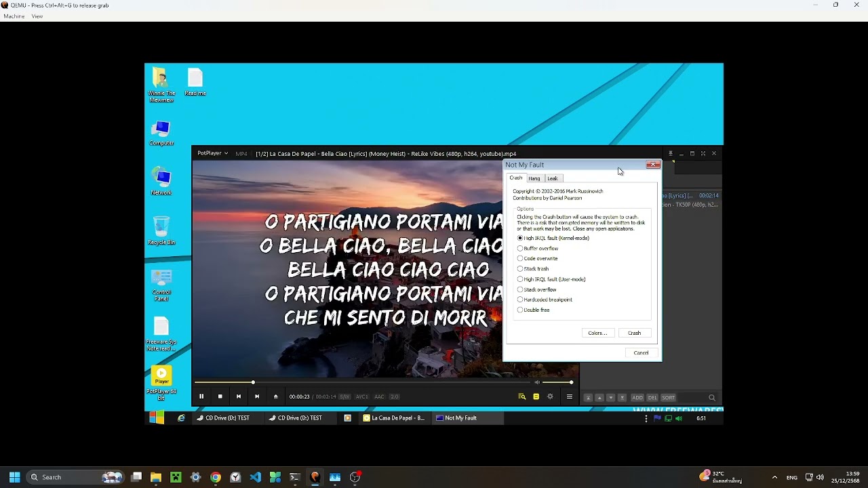Viewport: 868px width, 488px height.
Task: Open PotPlayer 64 bit desktop shortcut
Action: [161, 384]
